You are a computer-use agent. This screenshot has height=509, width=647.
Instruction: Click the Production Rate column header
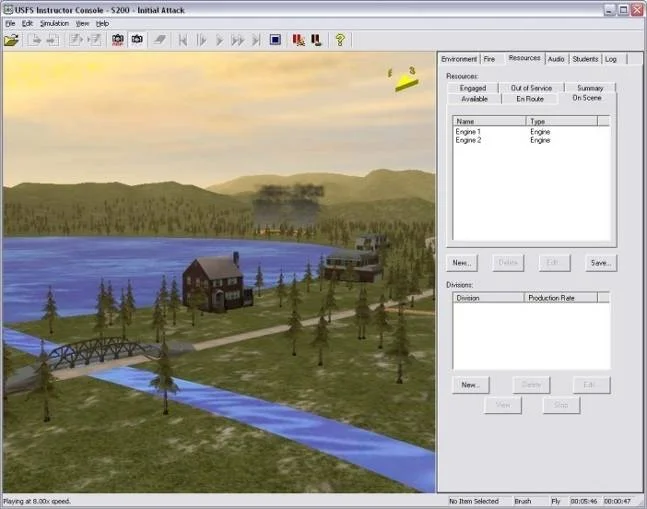pos(561,298)
